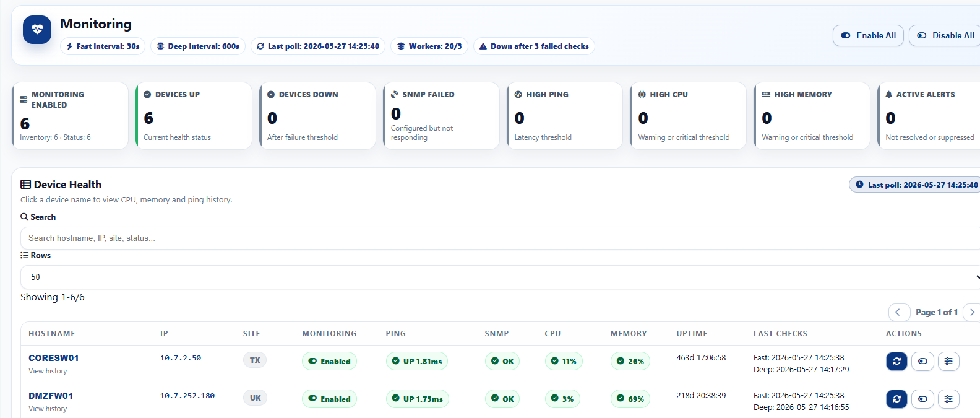Click uptime value 218d 20:38:39

pos(701,396)
